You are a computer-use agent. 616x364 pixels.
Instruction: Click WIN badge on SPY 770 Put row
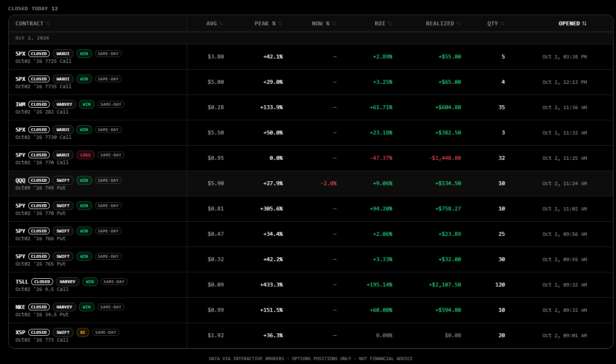click(x=84, y=206)
